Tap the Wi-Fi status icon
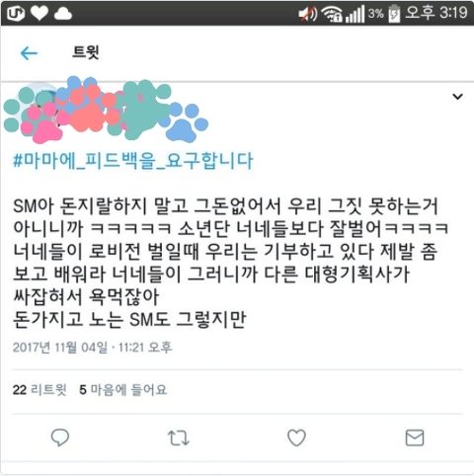474x476 pixels. (332, 14)
